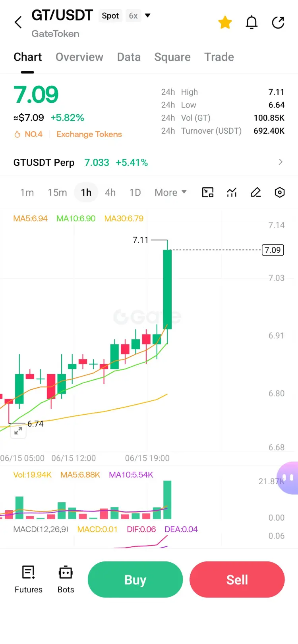This screenshot has height=644, width=298.
Task: Tap the 6x leverage badge
Action: click(x=133, y=16)
